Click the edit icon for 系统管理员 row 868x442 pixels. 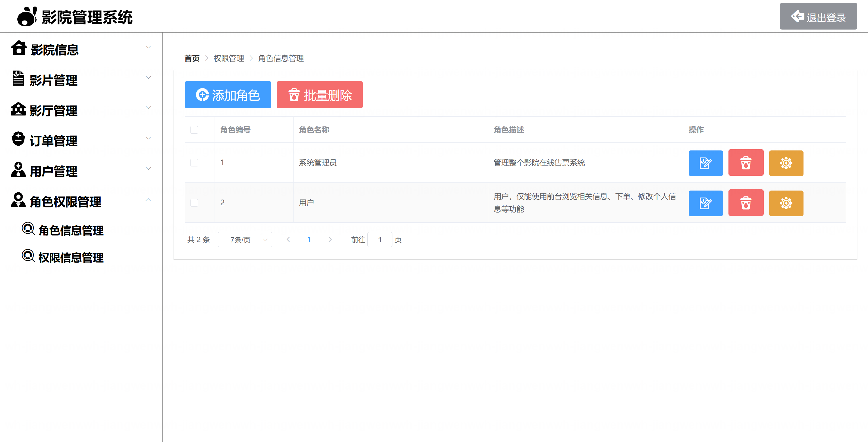[x=705, y=163]
